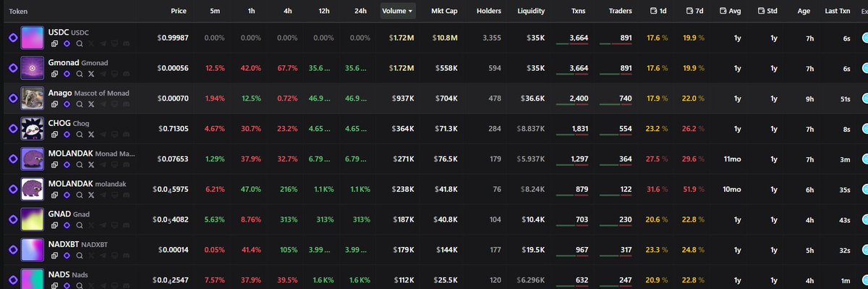This screenshot has height=289, width=868.
Task: Click the locked liquidity value $8.837K
Action: coord(532,129)
